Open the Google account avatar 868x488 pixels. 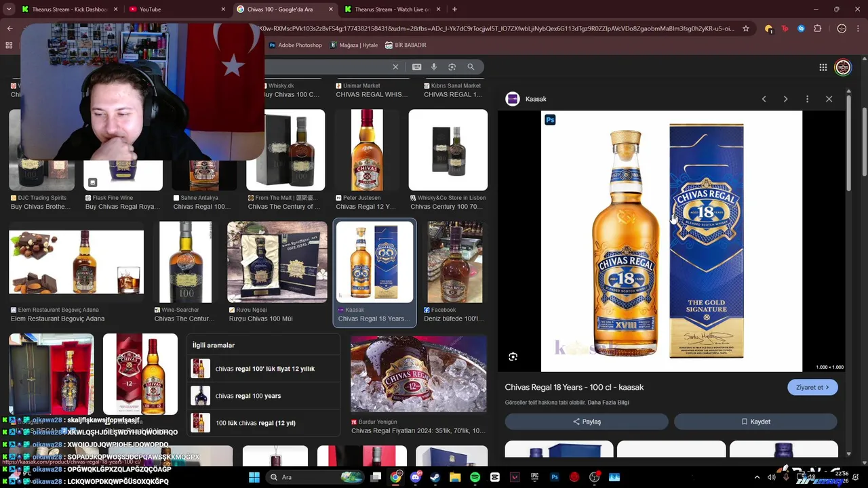tap(843, 67)
